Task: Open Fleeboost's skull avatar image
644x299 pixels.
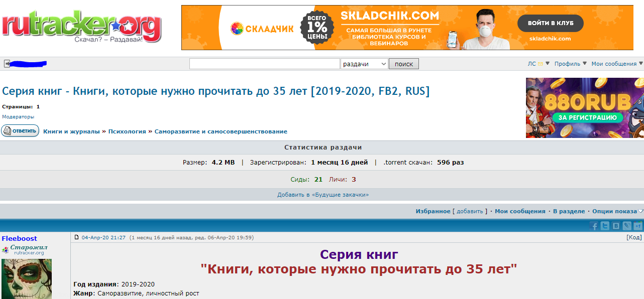Action: click(27, 279)
